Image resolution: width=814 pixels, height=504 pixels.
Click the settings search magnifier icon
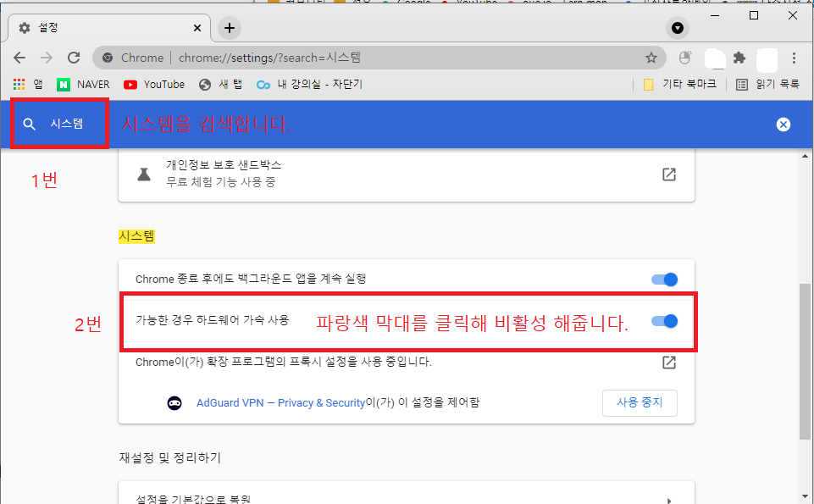pyautogui.click(x=30, y=124)
